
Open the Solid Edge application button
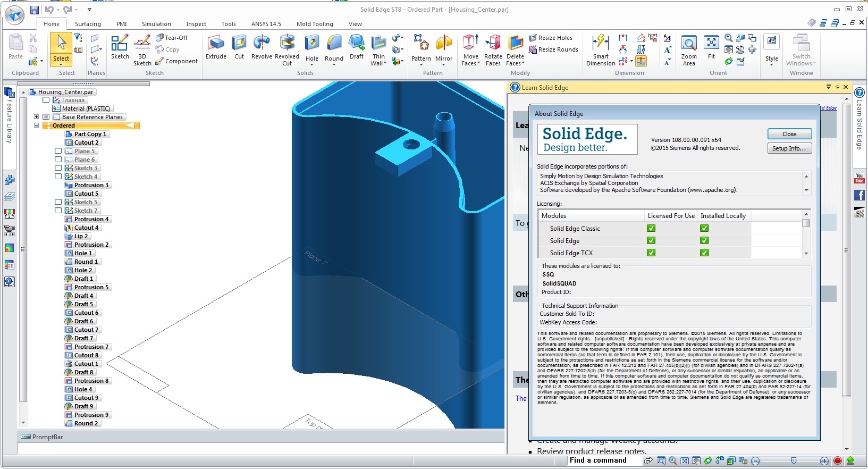(x=14, y=15)
